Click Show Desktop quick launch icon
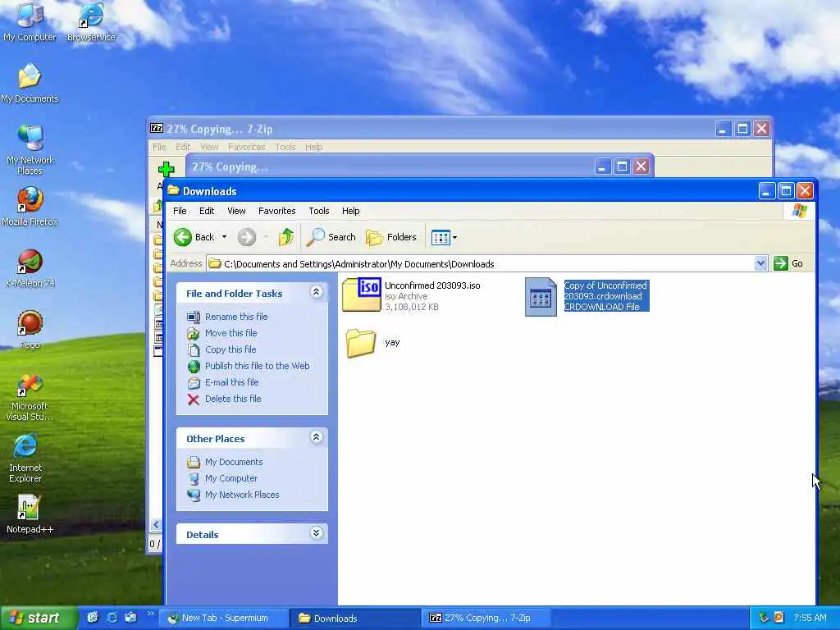840x630 pixels. point(130,618)
